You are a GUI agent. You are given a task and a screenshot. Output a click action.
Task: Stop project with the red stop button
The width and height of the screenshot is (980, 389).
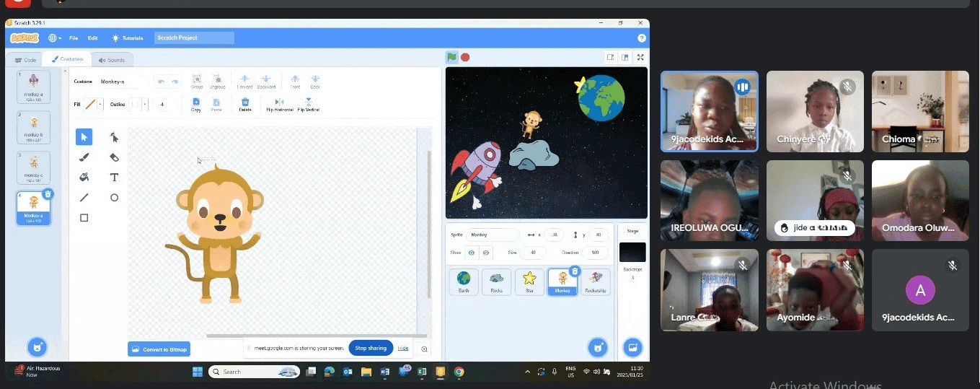point(466,58)
